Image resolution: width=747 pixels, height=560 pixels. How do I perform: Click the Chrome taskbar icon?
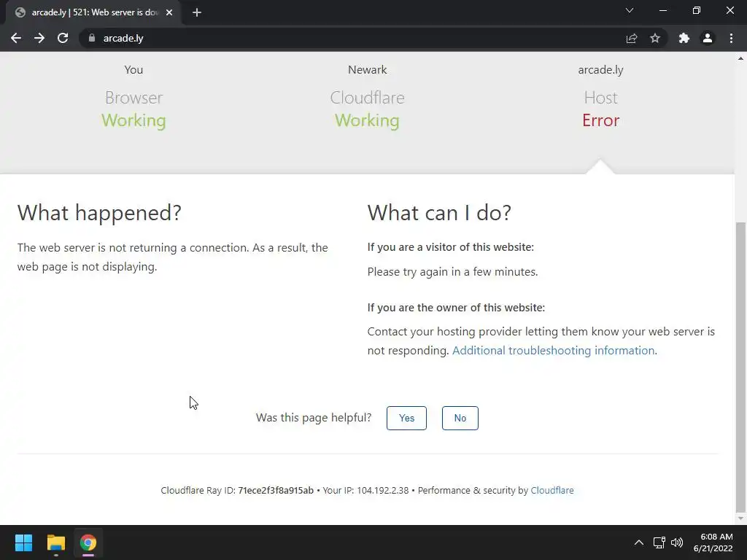(x=88, y=542)
